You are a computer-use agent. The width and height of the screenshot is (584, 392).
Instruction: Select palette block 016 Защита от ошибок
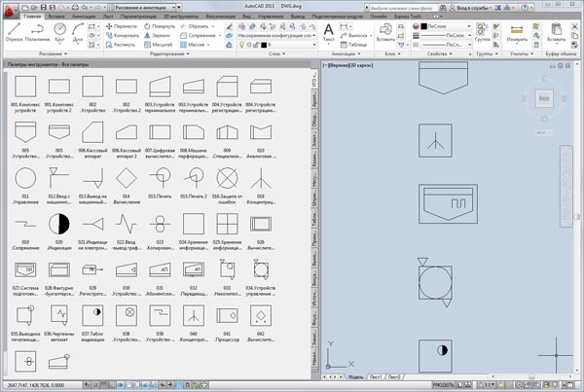(x=227, y=177)
